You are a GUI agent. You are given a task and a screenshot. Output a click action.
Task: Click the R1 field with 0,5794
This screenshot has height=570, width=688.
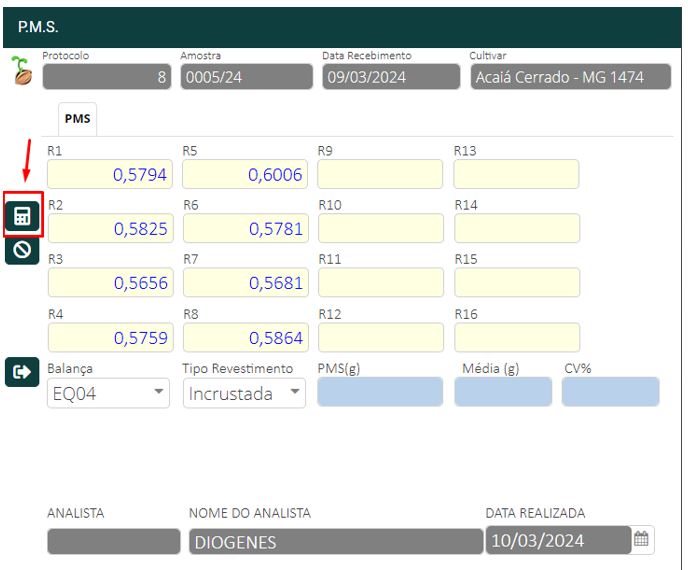coord(110,175)
